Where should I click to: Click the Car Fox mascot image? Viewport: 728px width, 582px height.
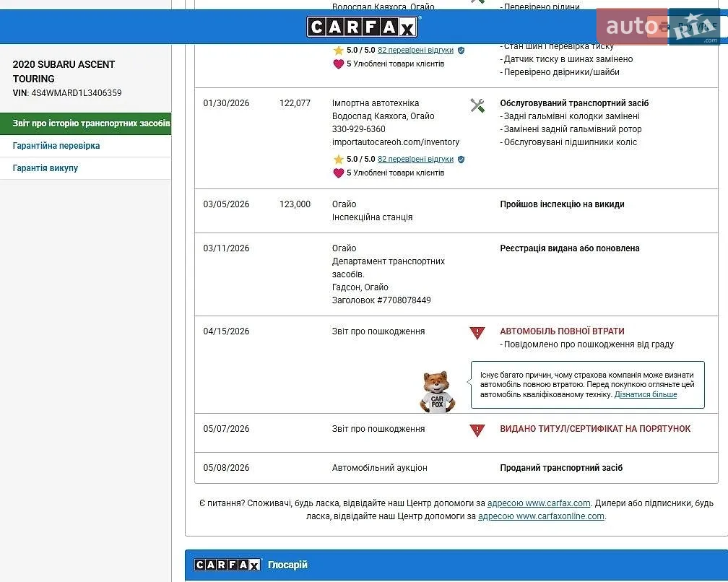click(x=438, y=391)
